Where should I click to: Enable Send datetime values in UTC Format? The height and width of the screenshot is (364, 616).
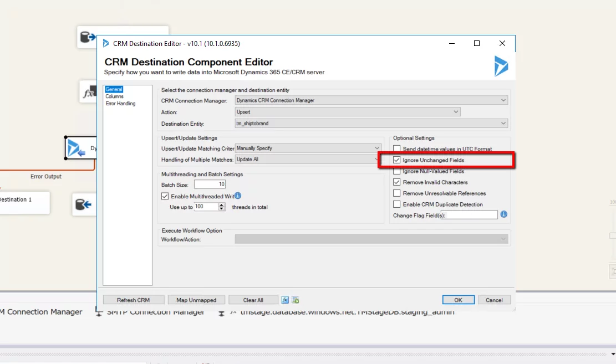(x=397, y=149)
